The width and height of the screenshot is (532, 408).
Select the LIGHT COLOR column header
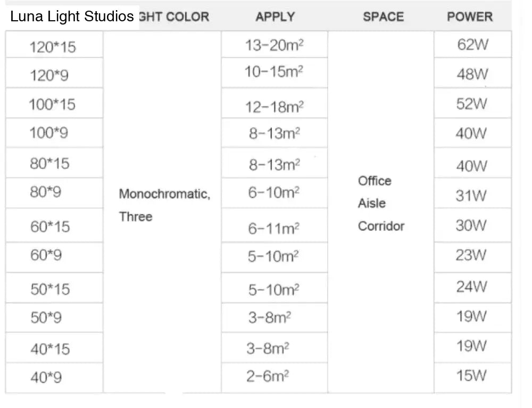(x=174, y=17)
